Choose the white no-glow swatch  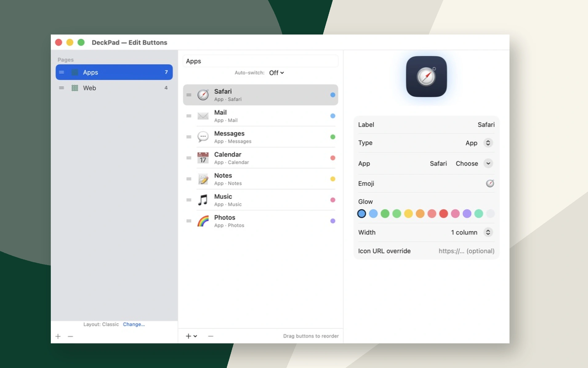point(490,214)
